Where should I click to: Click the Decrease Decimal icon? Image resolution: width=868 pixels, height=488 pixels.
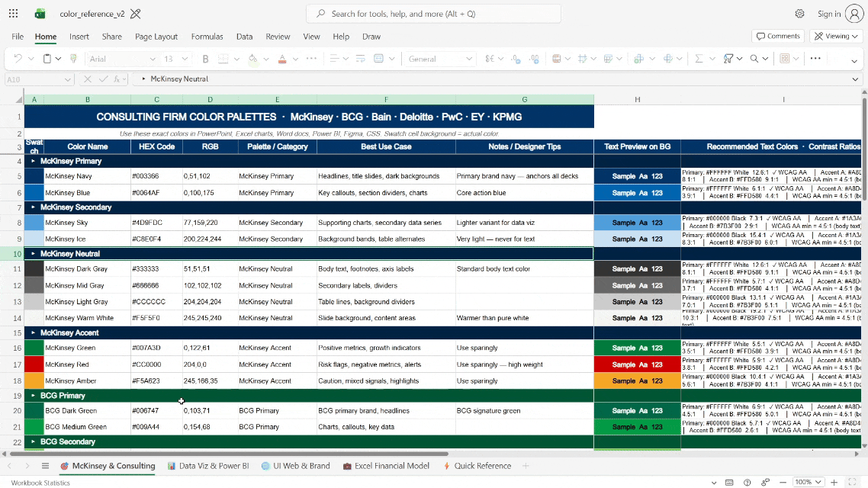coord(516,59)
